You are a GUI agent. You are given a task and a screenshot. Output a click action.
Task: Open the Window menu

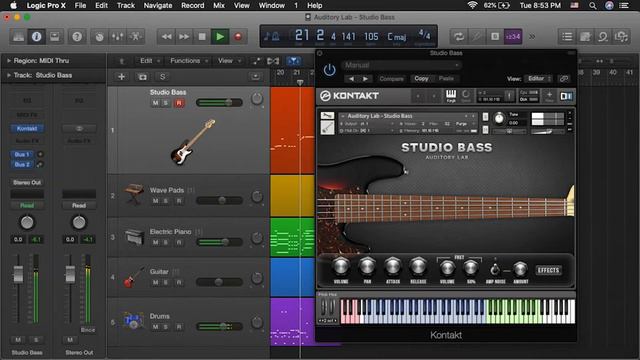pos(271,5)
